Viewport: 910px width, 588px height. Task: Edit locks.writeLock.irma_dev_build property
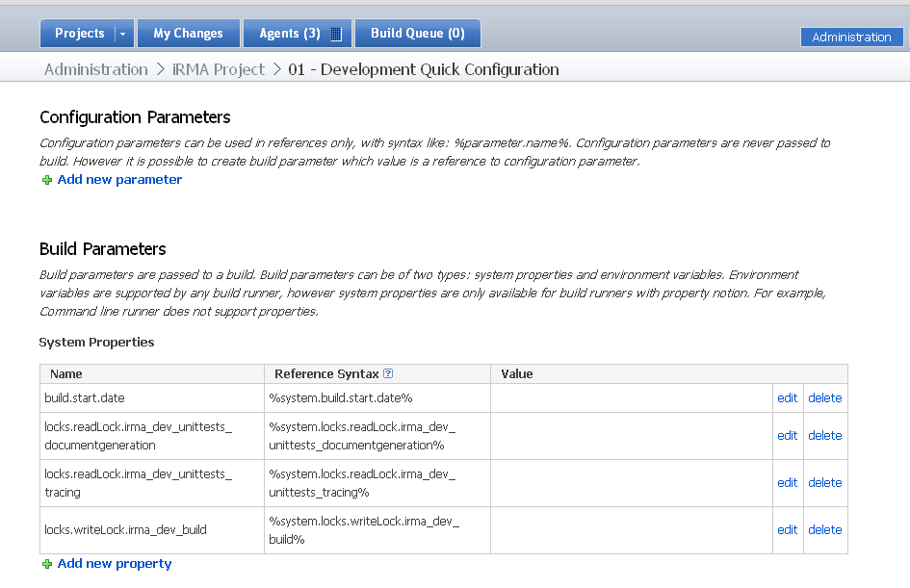point(787,529)
